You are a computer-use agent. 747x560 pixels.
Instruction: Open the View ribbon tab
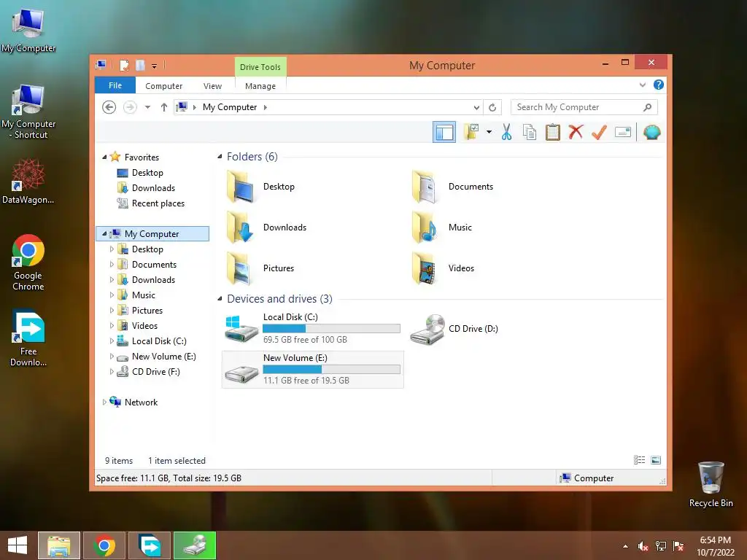(x=212, y=86)
